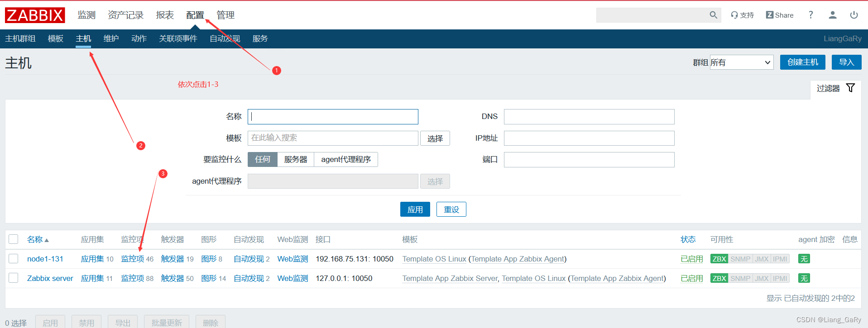Tick the select-all hosts checkbox
This screenshot has width=868, height=328.
tap(14, 239)
